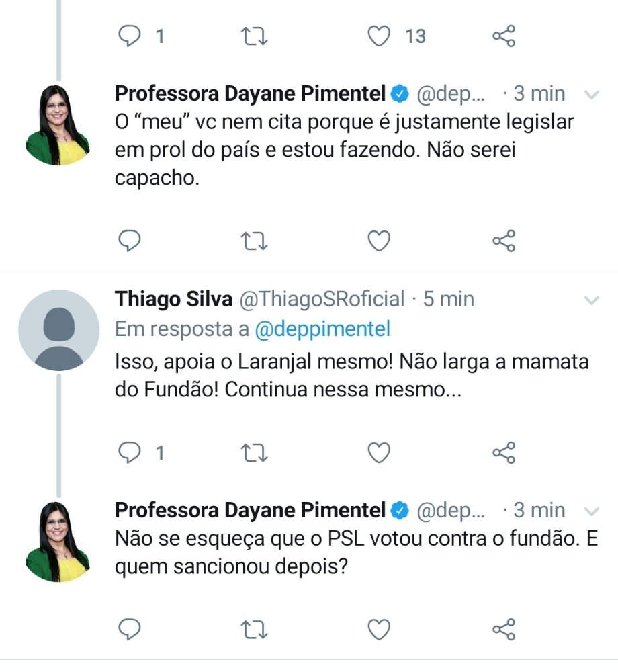The width and height of the screenshot is (618, 672).
Task: Open options menu on Dayane's "capacho" tweet
Action: pyautogui.click(x=592, y=95)
